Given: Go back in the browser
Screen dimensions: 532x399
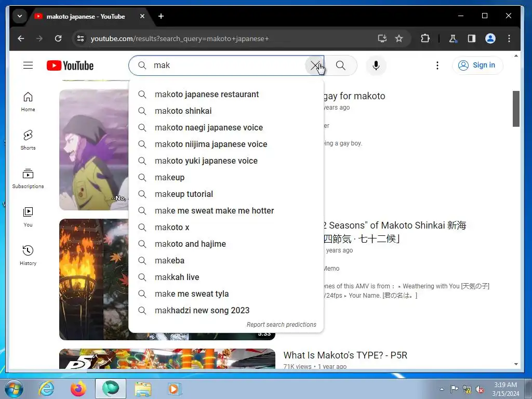Looking at the screenshot, I should (x=21, y=38).
